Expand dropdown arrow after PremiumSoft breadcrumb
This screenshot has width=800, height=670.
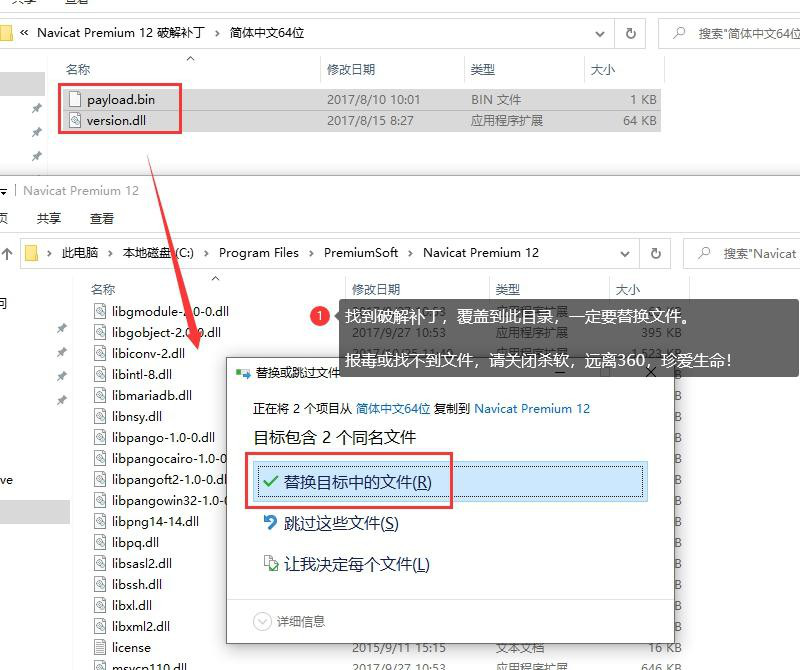coord(410,253)
